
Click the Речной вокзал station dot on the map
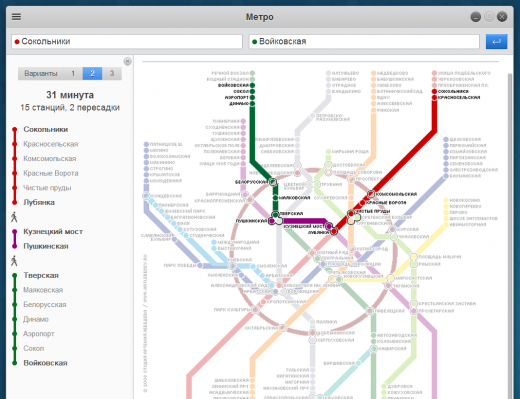[252, 73]
